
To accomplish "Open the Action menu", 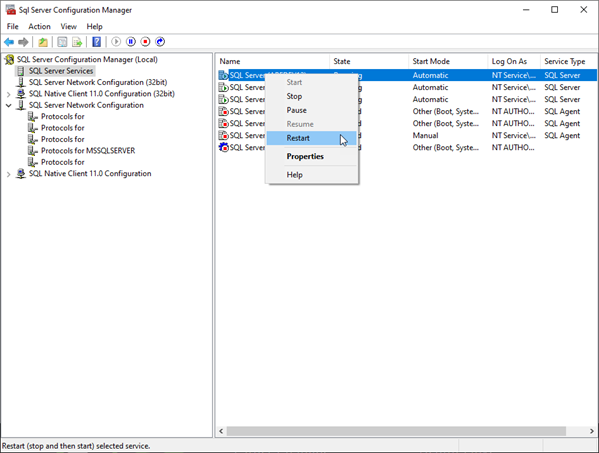I will coord(39,26).
